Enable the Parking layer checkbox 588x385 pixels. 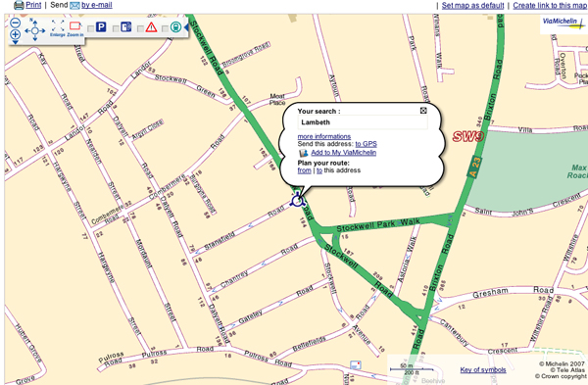pyautogui.click(x=90, y=28)
